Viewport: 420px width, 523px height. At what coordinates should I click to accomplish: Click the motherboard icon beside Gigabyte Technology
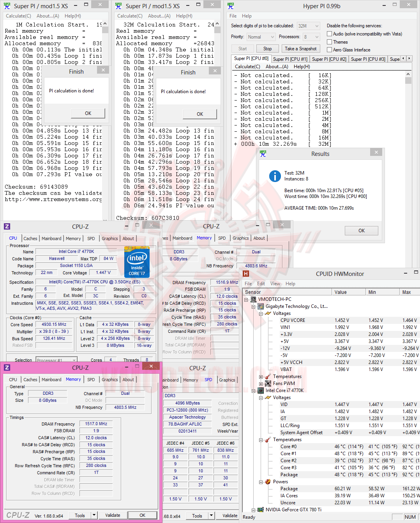click(x=261, y=306)
